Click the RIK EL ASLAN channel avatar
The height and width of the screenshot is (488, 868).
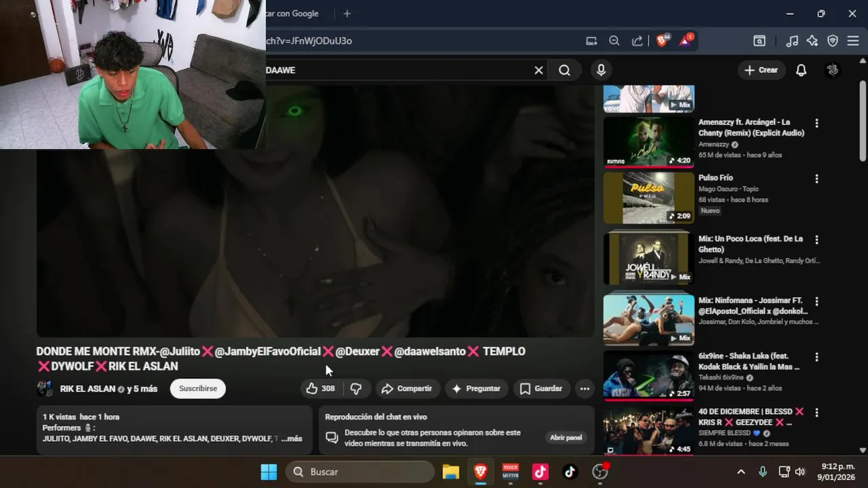(x=45, y=388)
